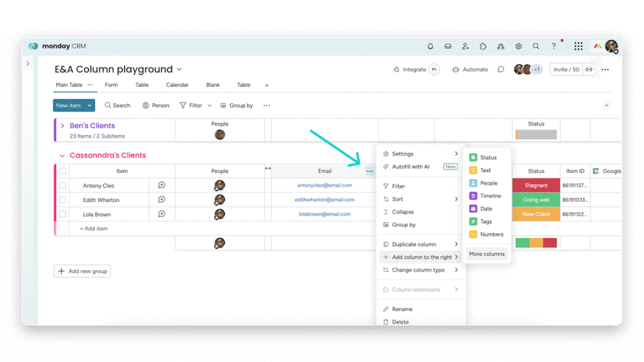Screen dimensions: 644x362
Task: Click the More columns button
Action: point(487,254)
